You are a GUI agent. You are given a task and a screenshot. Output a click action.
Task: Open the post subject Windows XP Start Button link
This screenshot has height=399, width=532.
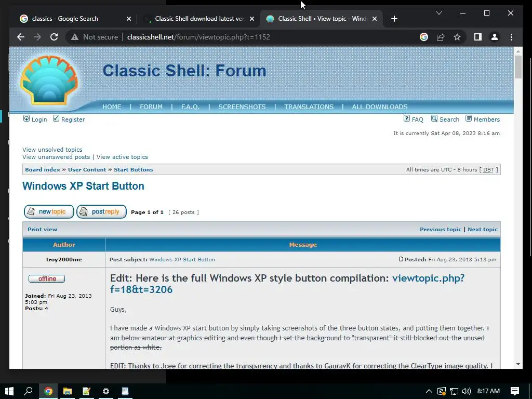click(182, 260)
